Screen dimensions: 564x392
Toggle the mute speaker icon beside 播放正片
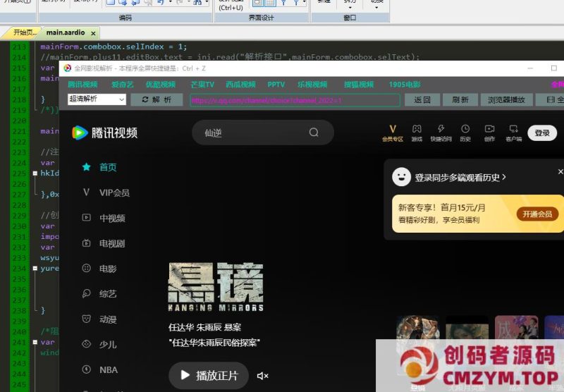tap(262, 376)
